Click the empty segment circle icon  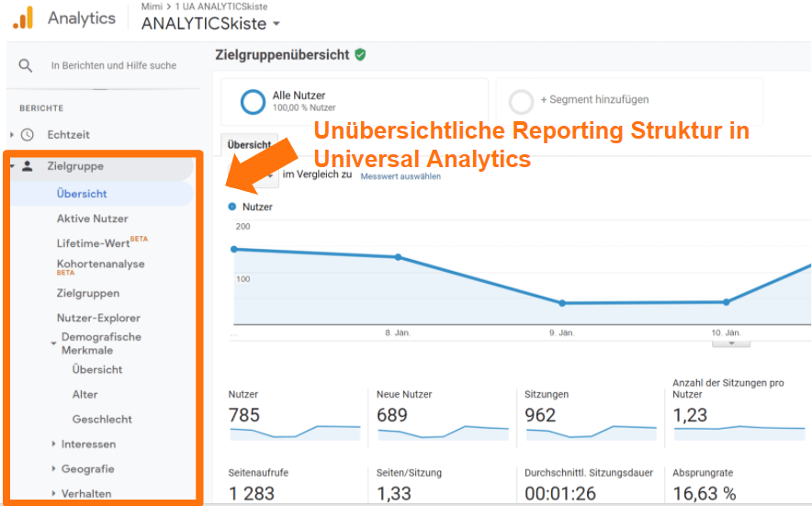(x=521, y=102)
